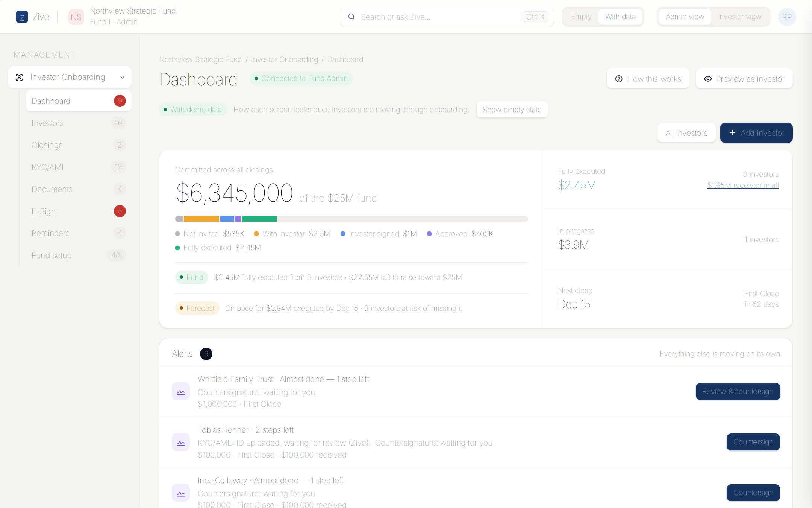Click the plus icon on Add investor
This screenshot has height=508, width=812.
pos(732,133)
